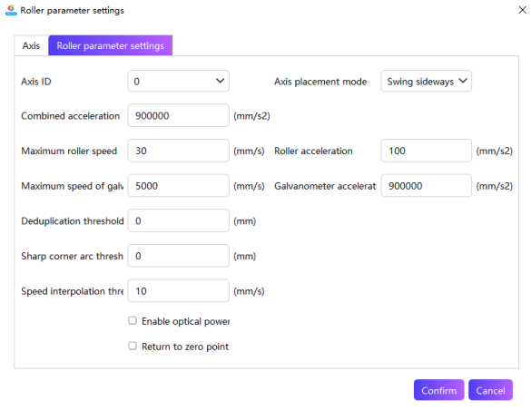Edit the Maximum speed of galvanometer field

pyautogui.click(x=179, y=185)
